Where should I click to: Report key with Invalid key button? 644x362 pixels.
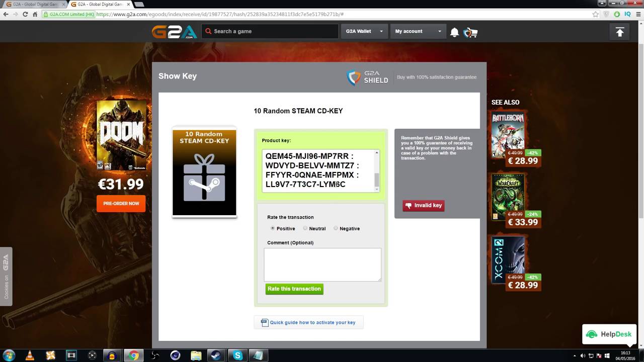click(x=424, y=205)
